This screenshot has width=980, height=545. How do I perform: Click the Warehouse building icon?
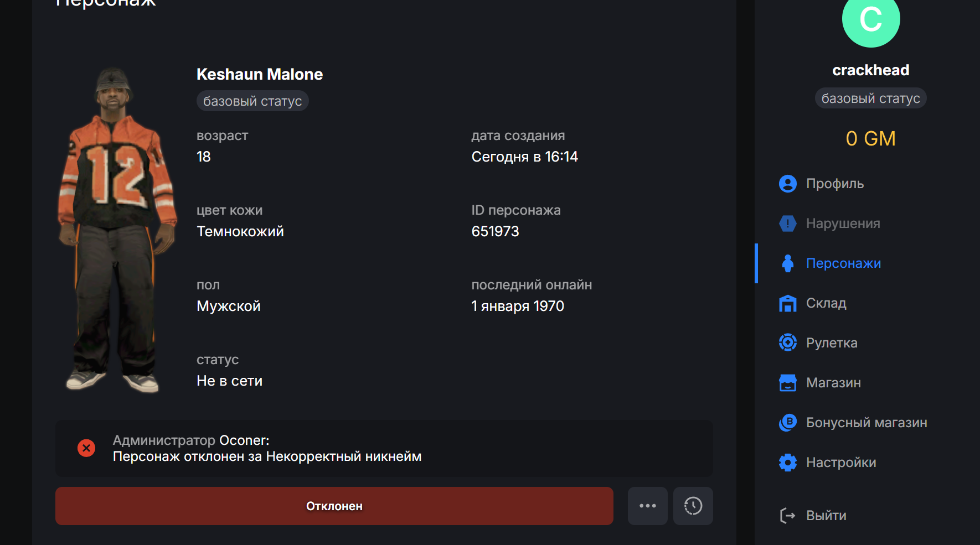[787, 303]
